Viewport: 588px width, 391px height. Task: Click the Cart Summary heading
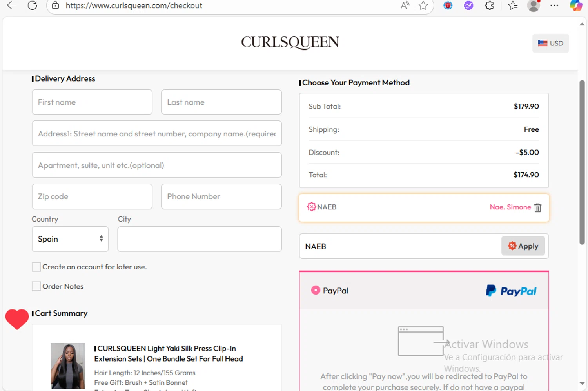pyautogui.click(x=61, y=313)
